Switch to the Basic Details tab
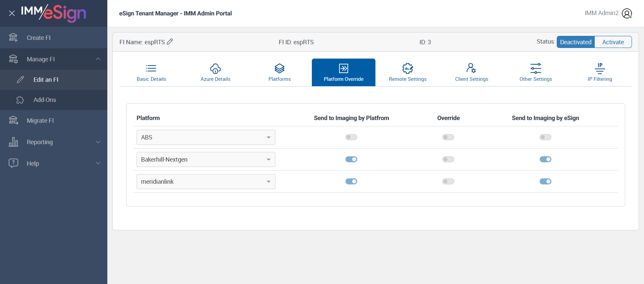The width and height of the screenshot is (644, 284). [x=151, y=72]
